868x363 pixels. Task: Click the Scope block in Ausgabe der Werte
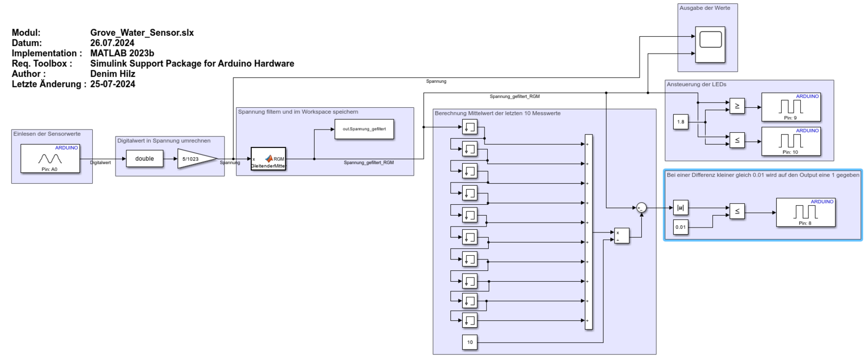click(710, 44)
